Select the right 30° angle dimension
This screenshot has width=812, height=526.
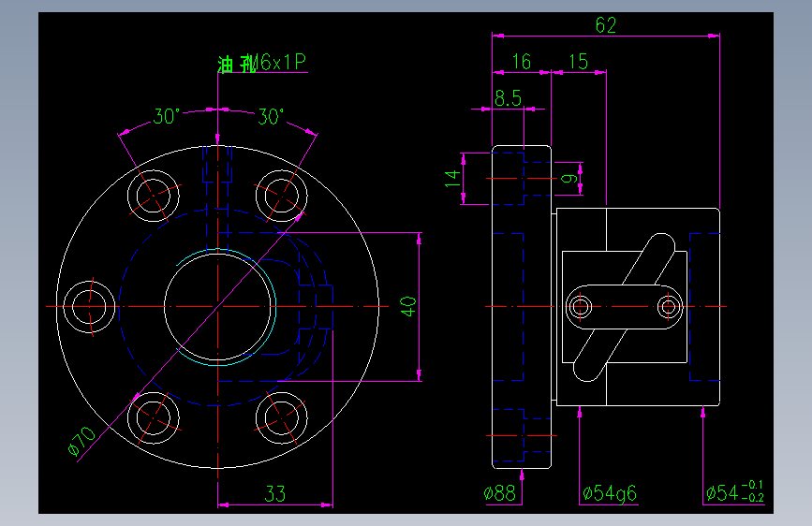pyautogui.click(x=271, y=116)
